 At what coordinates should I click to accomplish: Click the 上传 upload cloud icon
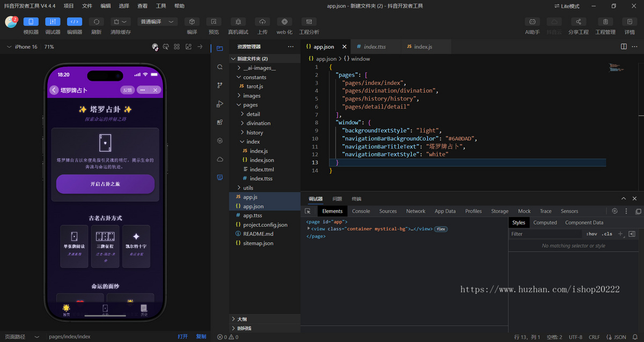click(262, 22)
